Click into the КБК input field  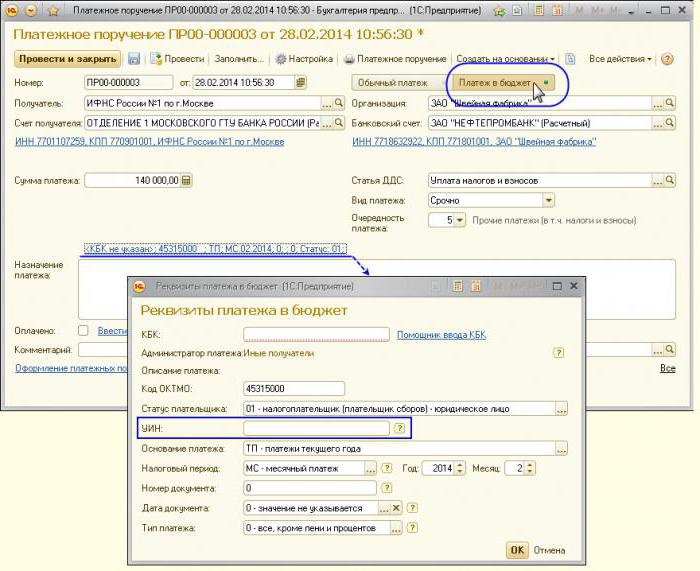tap(316, 334)
